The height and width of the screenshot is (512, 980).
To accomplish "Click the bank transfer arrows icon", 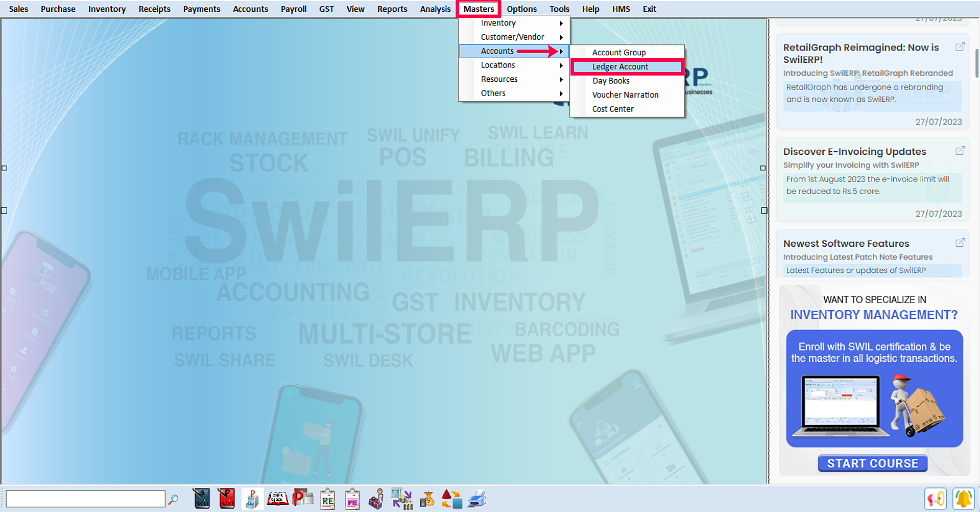I will tap(402, 499).
